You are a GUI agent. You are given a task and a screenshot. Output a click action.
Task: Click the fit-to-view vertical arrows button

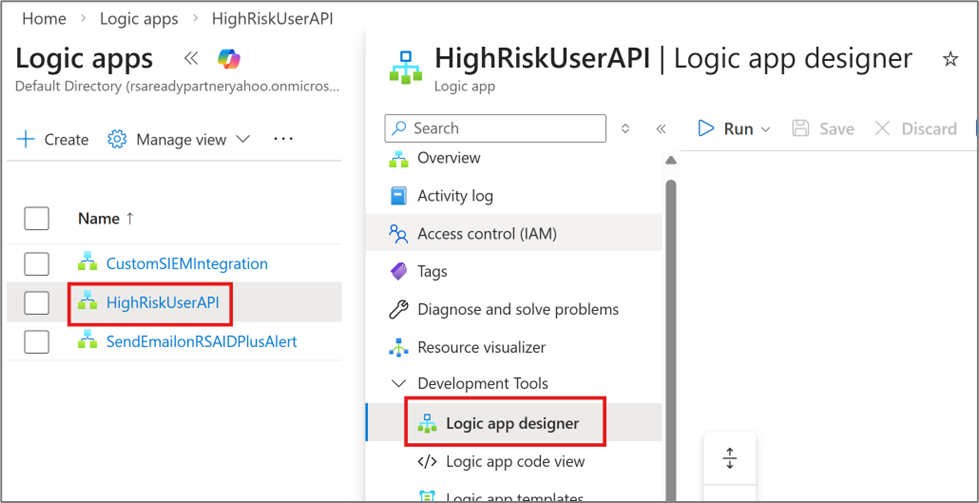(730, 459)
